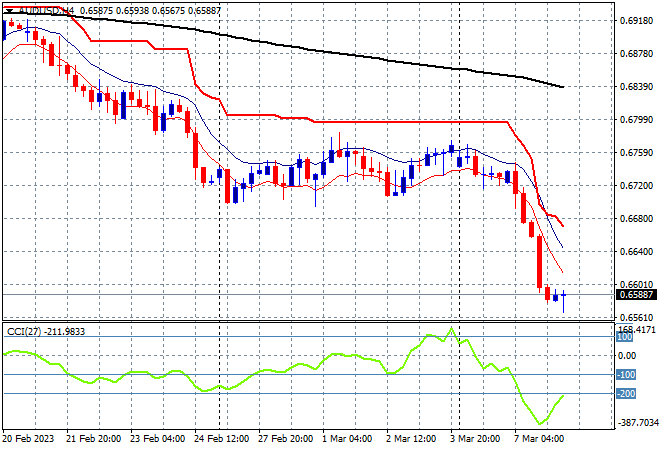660x450 pixels.
Task: Click the -387.7034 CCI scale minimum value
Action: click(637, 423)
